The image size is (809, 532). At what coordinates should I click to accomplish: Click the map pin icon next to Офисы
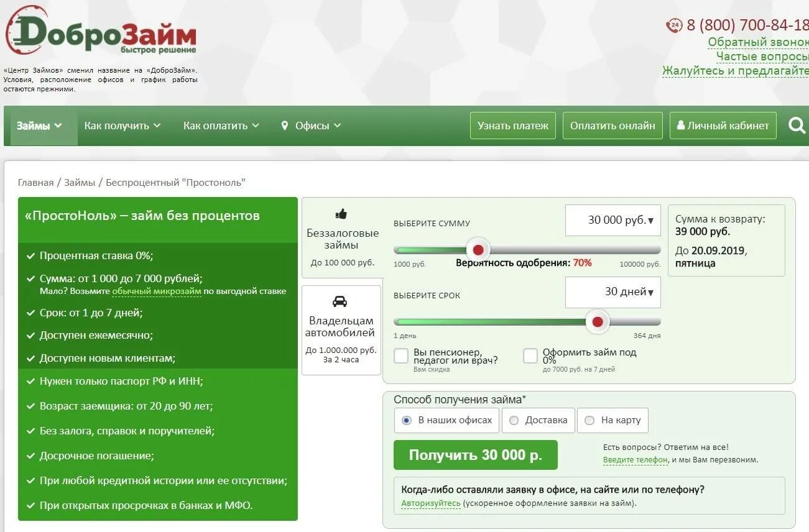click(x=285, y=126)
